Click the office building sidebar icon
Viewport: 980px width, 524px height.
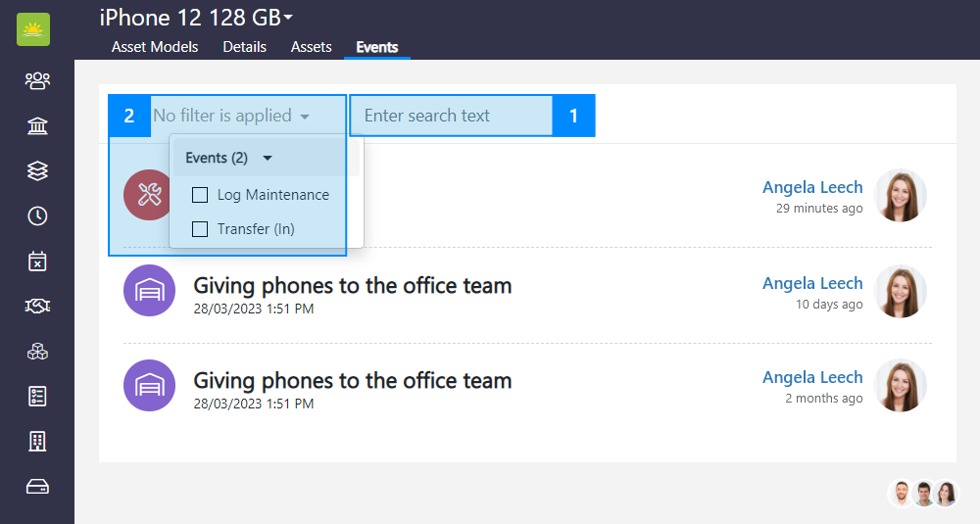point(37,442)
